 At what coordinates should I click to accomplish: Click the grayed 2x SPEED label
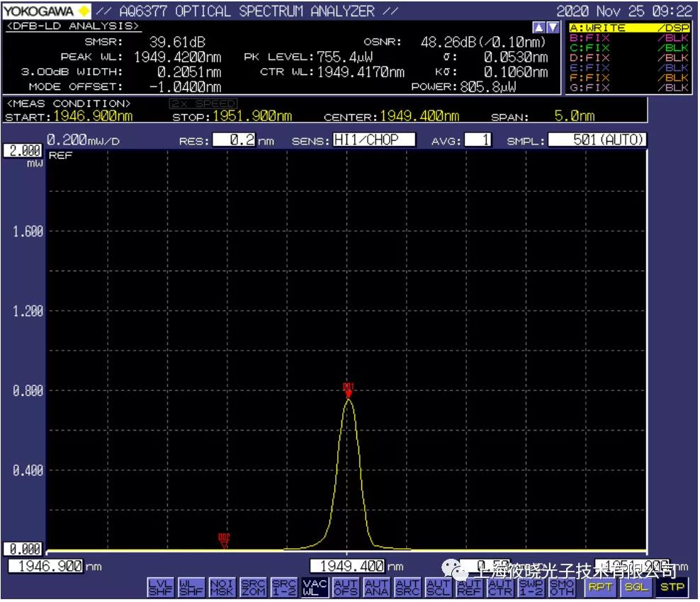[203, 103]
